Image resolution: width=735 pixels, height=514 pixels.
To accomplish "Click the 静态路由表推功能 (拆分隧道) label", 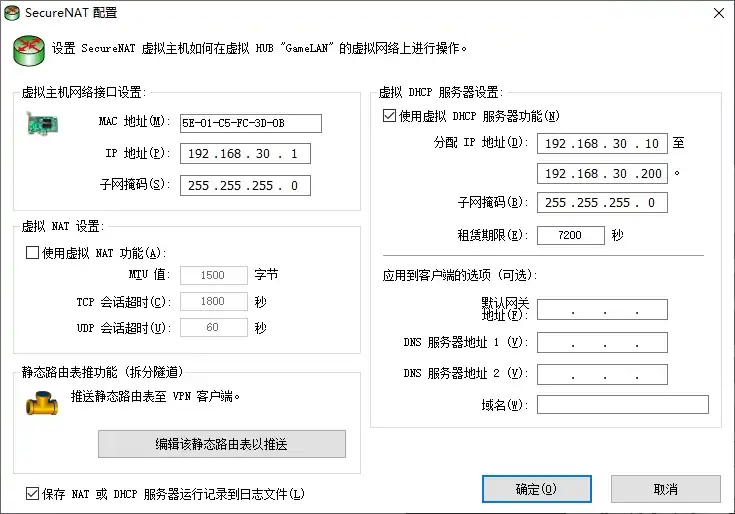I will (x=102, y=372).
